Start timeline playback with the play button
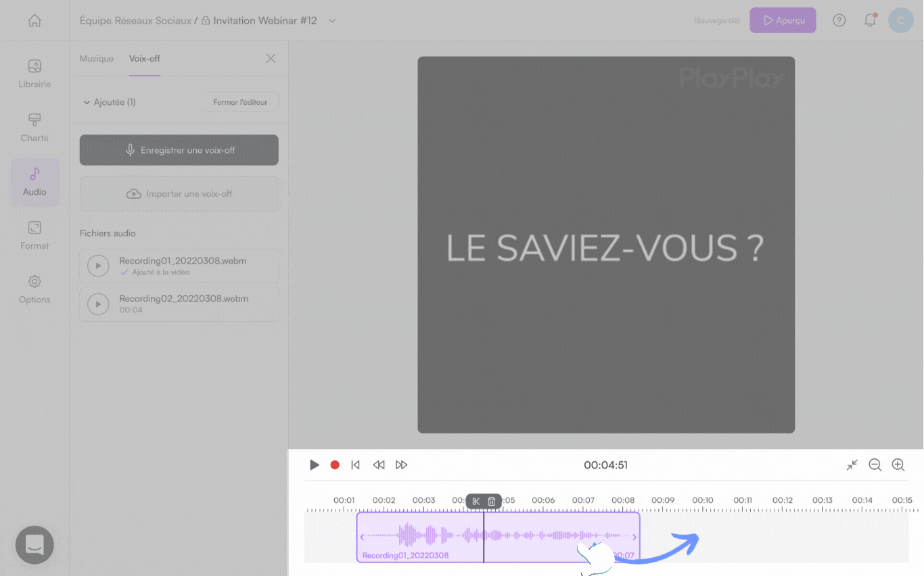This screenshot has height=576, width=924. [x=315, y=465]
